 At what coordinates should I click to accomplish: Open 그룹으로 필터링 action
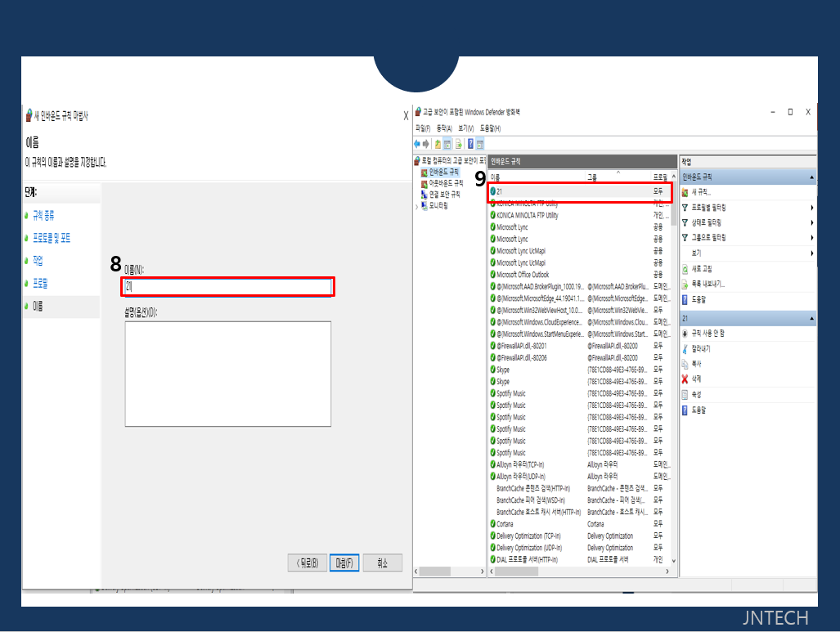pos(708,237)
